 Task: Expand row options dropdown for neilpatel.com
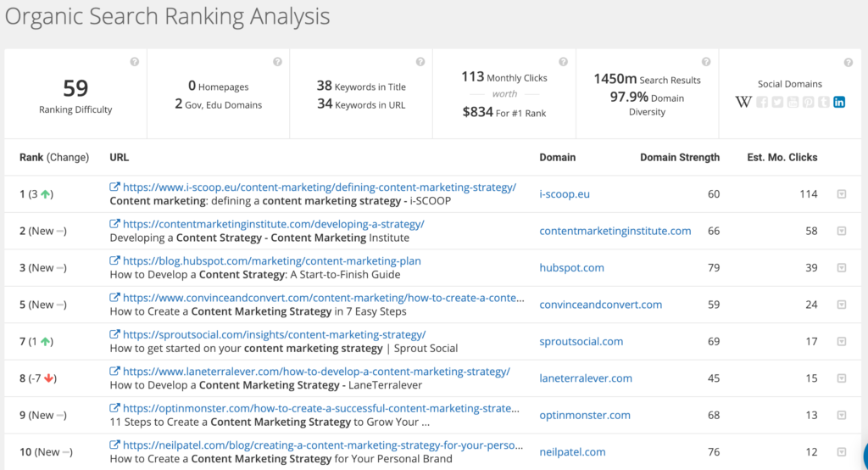[842, 451]
